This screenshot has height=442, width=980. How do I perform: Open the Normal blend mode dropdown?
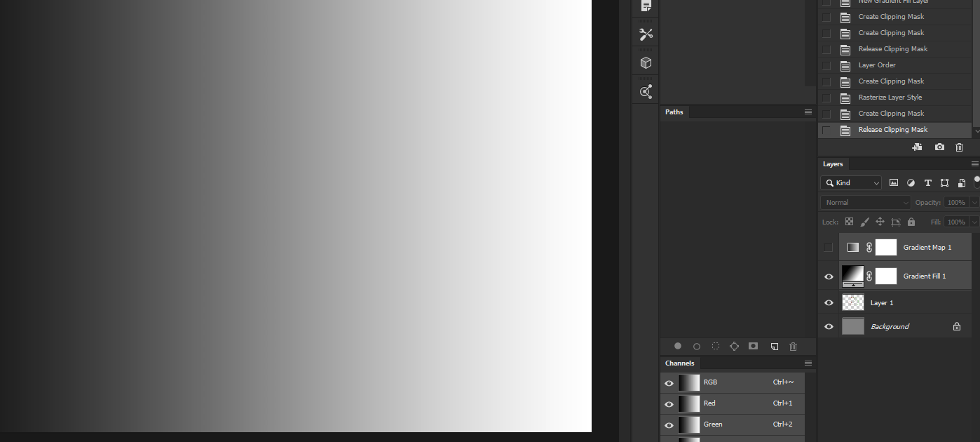click(866, 202)
